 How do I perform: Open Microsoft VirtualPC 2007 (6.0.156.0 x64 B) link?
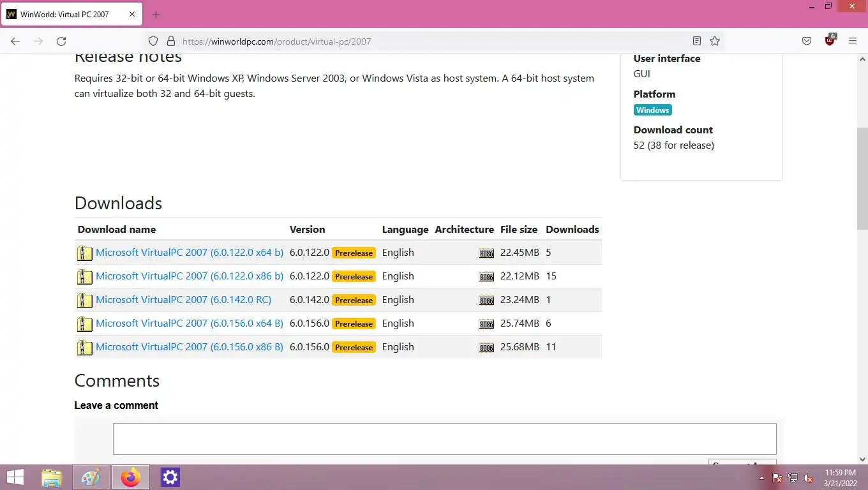click(190, 323)
